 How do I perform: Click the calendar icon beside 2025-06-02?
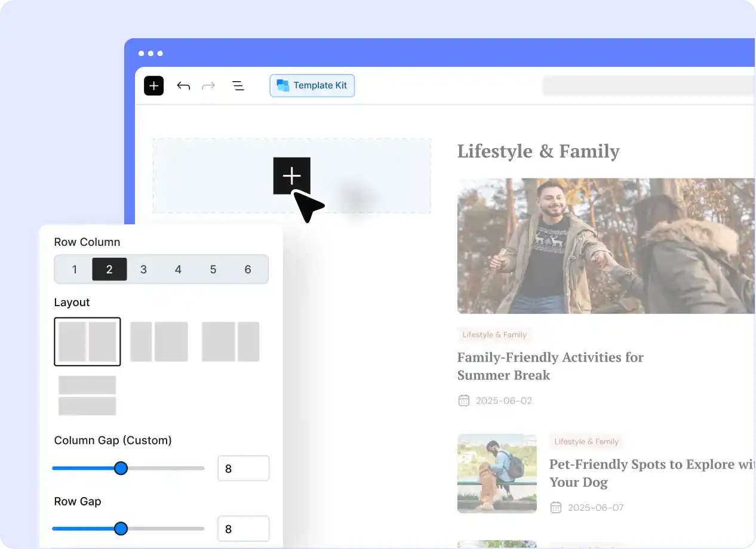pyautogui.click(x=464, y=400)
